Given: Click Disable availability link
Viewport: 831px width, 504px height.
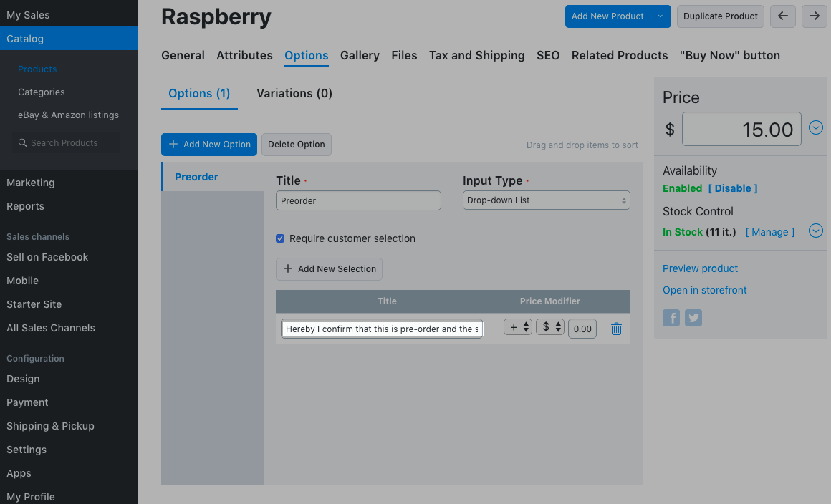Looking at the screenshot, I should click(x=732, y=188).
